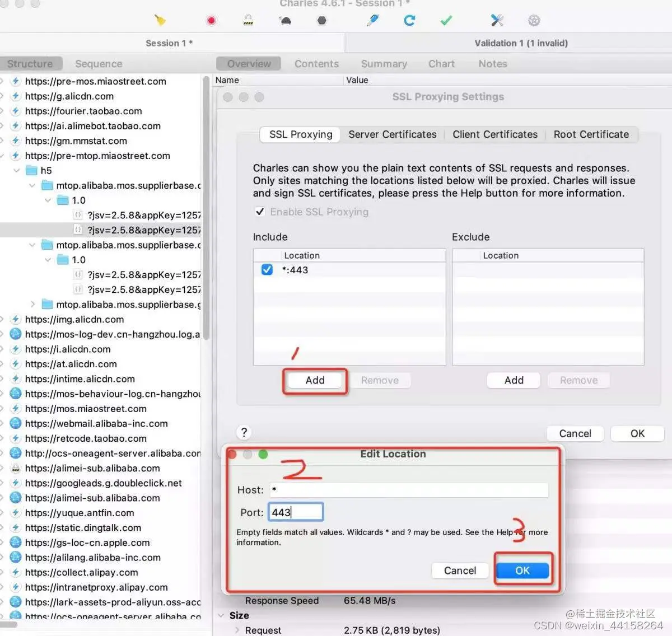Expand the collapsed mtop.alibaba.mos.supplierbase.g node
The width and height of the screenshot is (672, 636).
pyautogui.click(x=32, y=305)
